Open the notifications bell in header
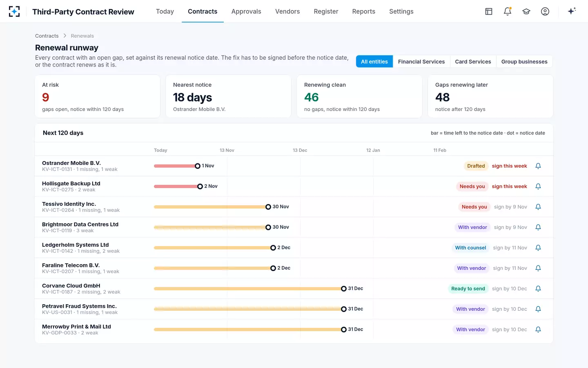The width and height of the screenshot is (588, 368). [x=508, y=11]
